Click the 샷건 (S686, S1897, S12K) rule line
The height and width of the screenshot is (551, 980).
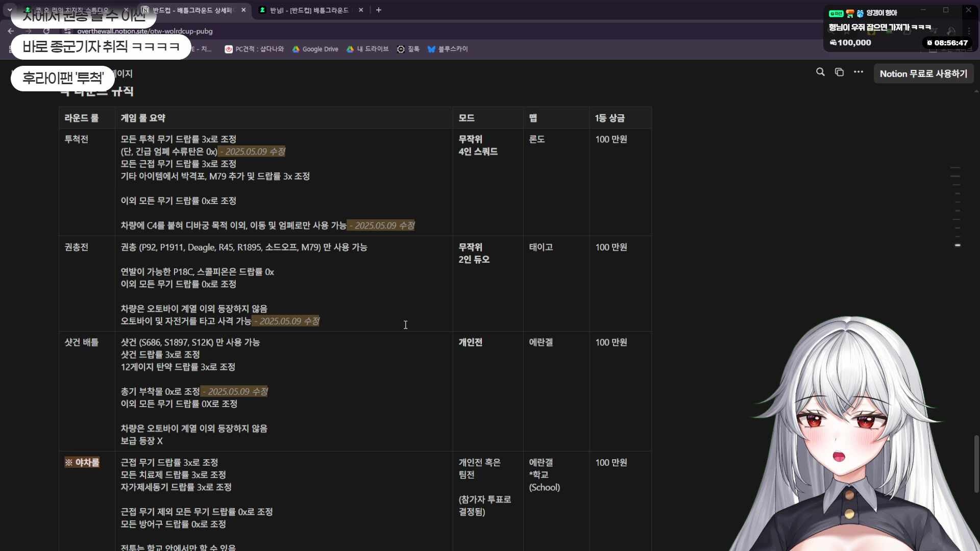pyautogui.click(x=190, y=342)
